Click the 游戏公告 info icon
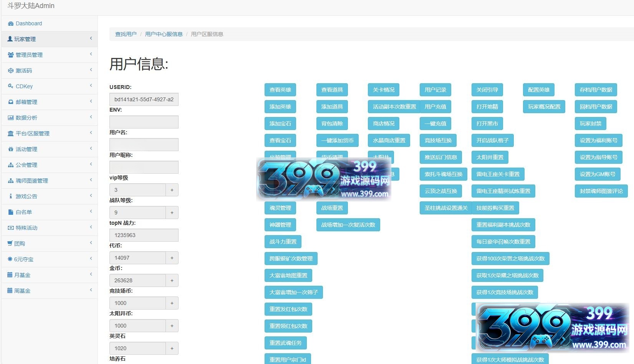Viewport: 634px width, 364px height. click(x=11, y=196)
